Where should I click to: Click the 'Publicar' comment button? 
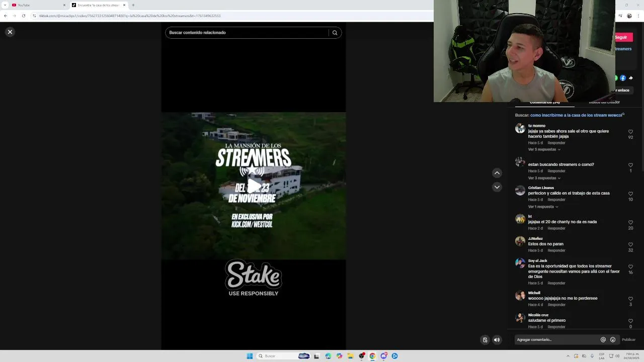pos(628,340)
